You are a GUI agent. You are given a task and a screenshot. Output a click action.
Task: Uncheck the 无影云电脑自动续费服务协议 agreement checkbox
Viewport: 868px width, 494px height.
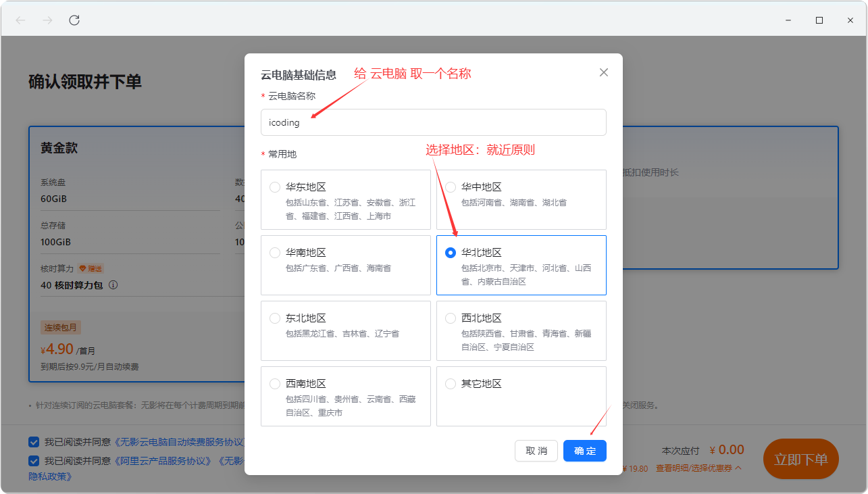[34, 442]
